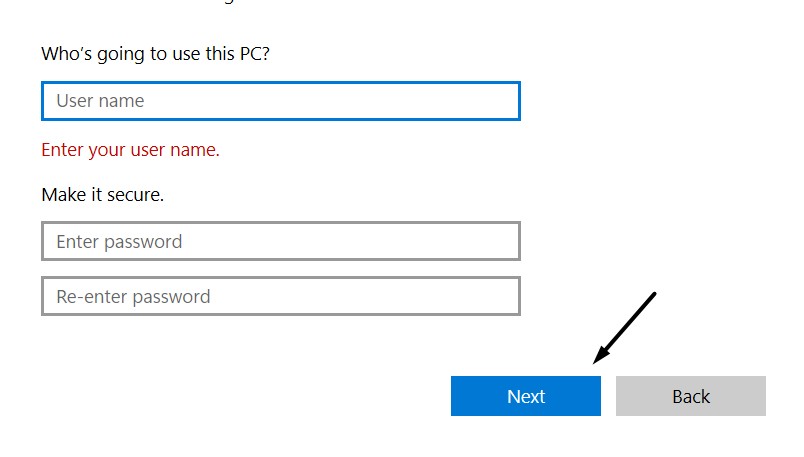The width and height of the screenshot is (804, 457).
Task: Click the user name validation message
Action: point(130,150)
